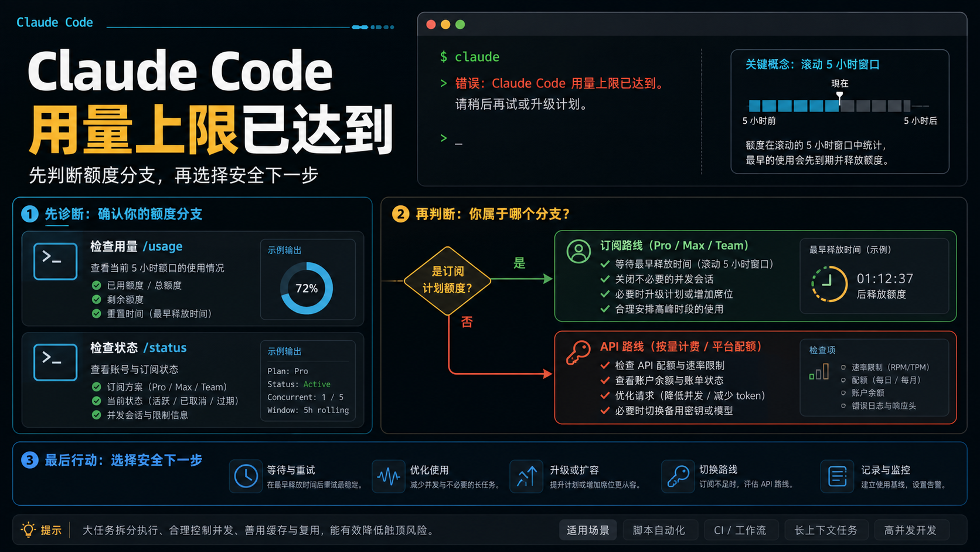Click the key icon for 切换路线
The height and width of the screenshot is (552, 980).
pyautogui.click(x=678, y=476)
